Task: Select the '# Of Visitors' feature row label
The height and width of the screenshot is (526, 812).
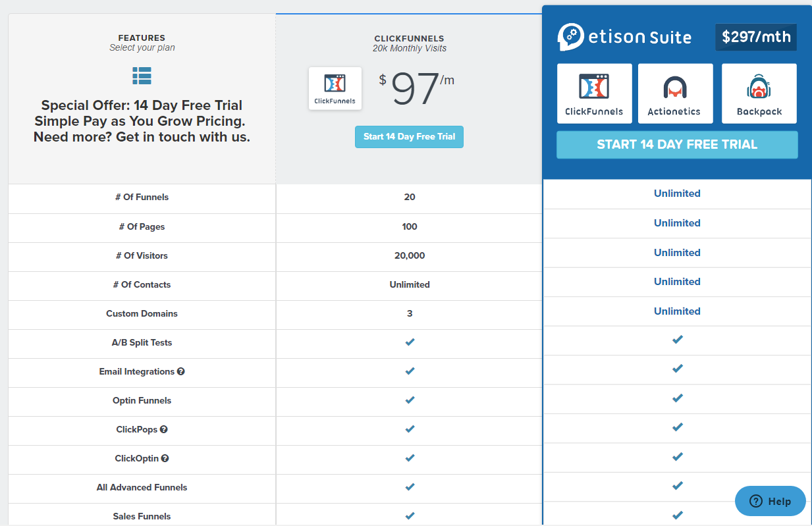Action: click(x=142, y=255)
